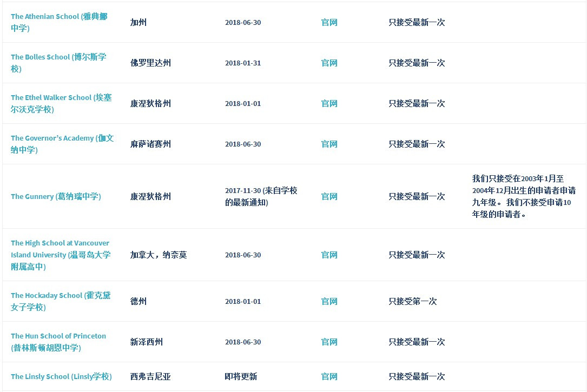Select 只接受最新一次 in The Gunnery row
Viewport: 587px width, 392px height.
pyautogui.click(x=417, y=196)
